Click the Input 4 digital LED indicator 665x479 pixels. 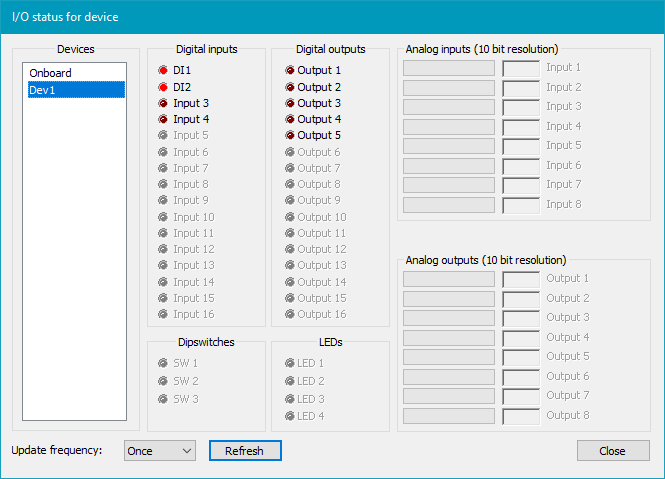(163, 119)
